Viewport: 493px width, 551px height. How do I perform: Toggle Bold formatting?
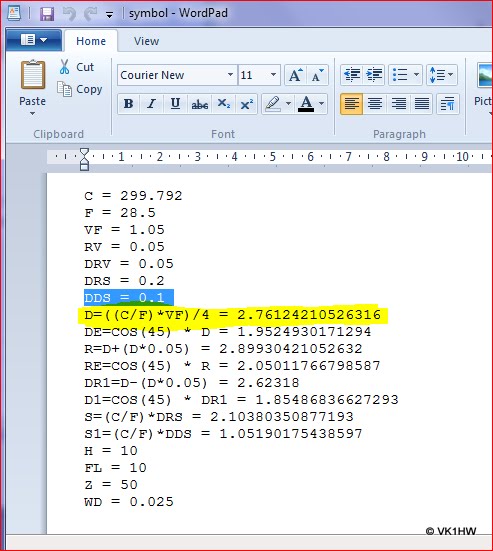pyautogui.click(x=129, y=104)
